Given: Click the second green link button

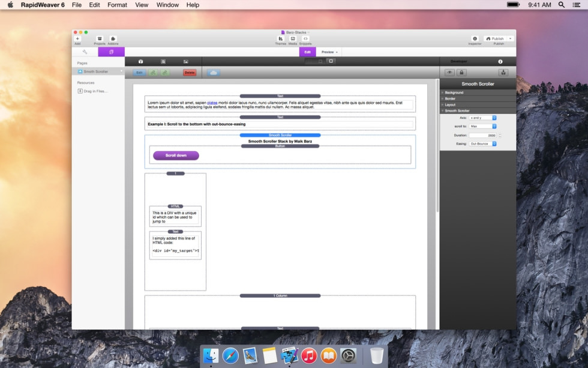Looking at the screenshot, I should tap(165, 73).
